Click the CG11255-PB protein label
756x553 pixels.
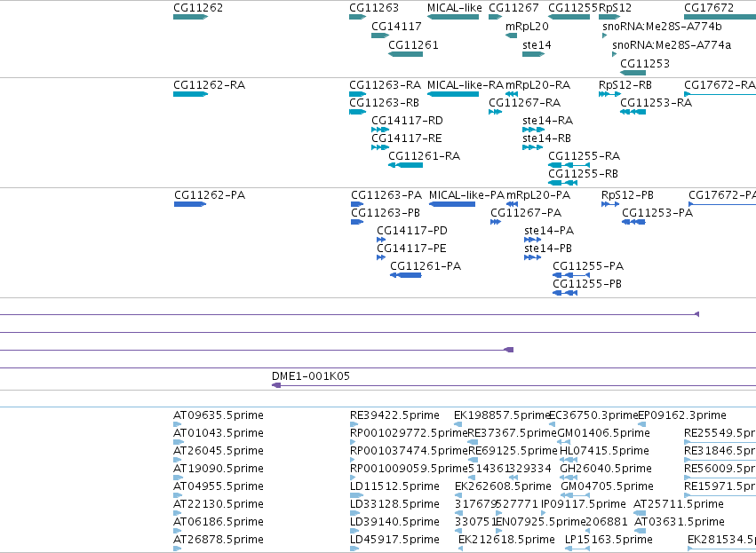coord(587,284)
